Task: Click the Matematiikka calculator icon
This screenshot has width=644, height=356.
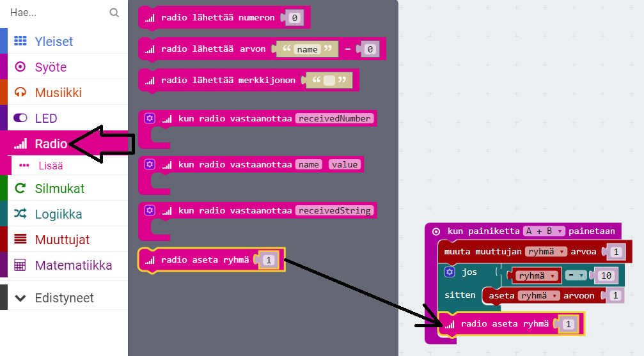Action: (x=20, y=265)
